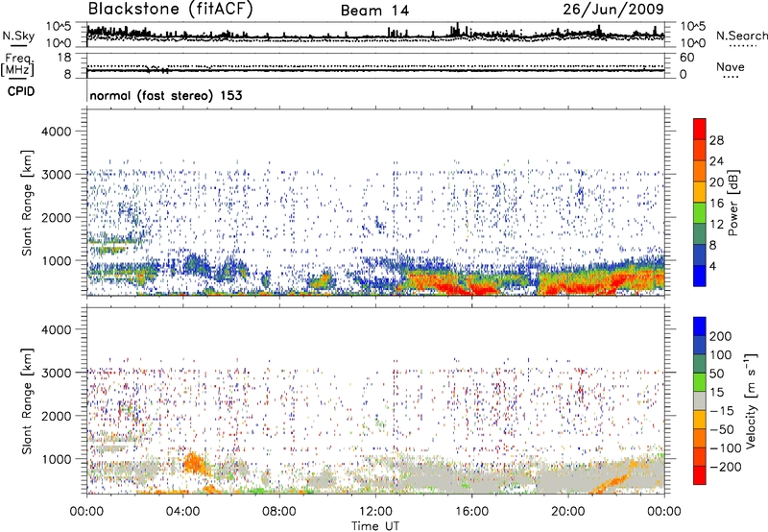Click the bright blue top segment of Velocity color bar
Screen dimensions: 768x532
click(x=700, y=326)
